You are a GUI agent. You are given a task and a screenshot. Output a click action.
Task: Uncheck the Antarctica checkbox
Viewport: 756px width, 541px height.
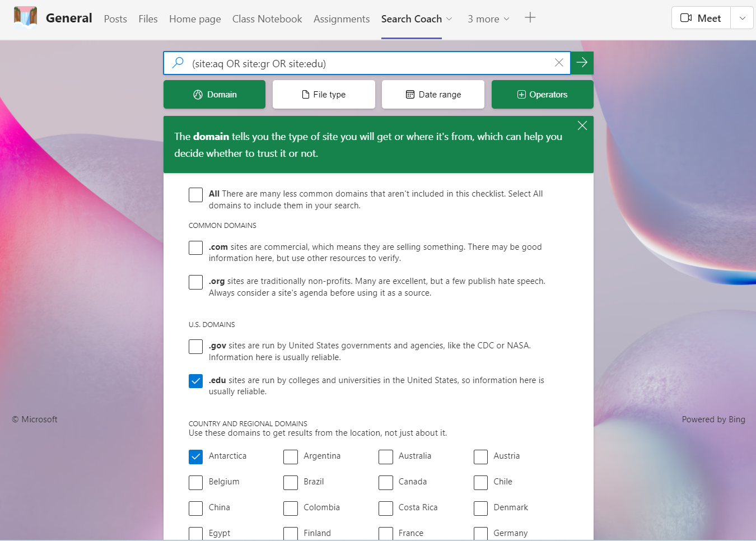pos(195,457)
